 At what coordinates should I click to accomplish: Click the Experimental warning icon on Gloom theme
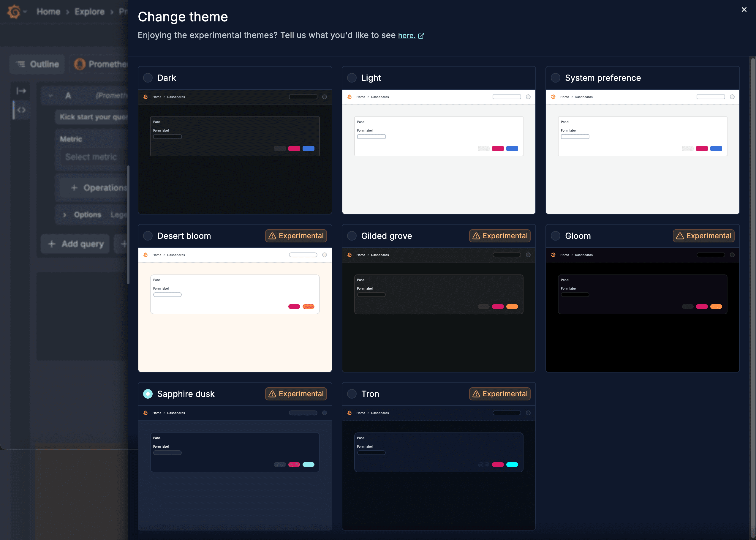(x=680, y=236)
